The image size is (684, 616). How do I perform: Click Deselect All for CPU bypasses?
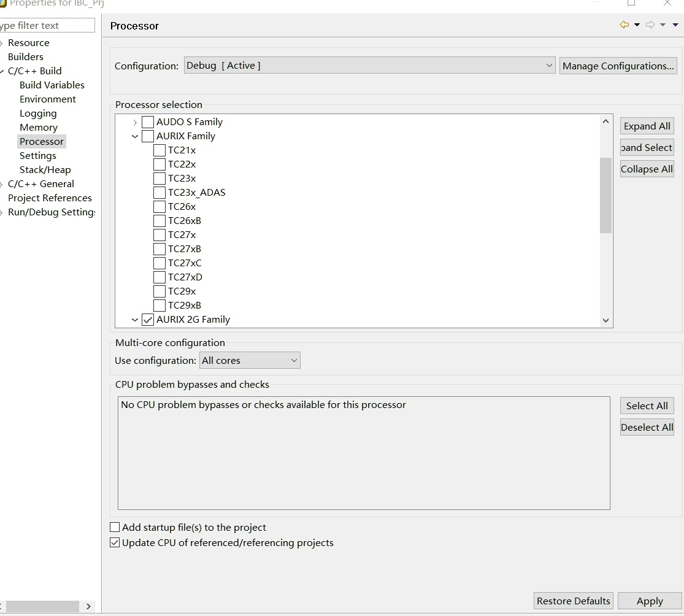coord(647,427)
